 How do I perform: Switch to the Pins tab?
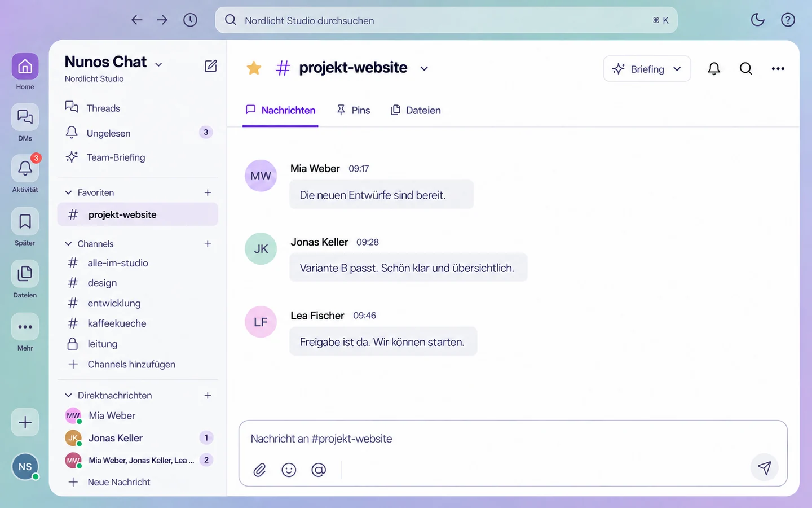[x=353, y=110]
